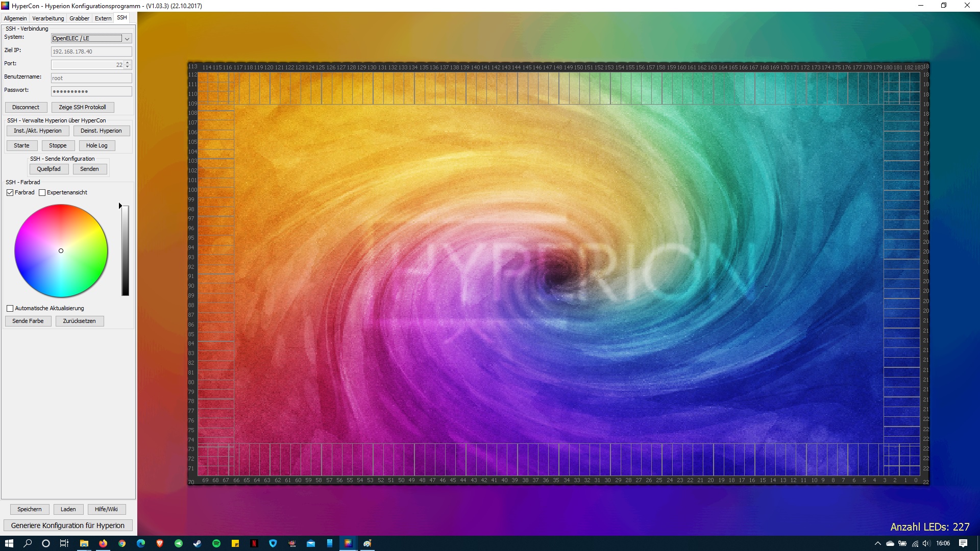Open Windows Start menu
980x551 pixels.
9,543
